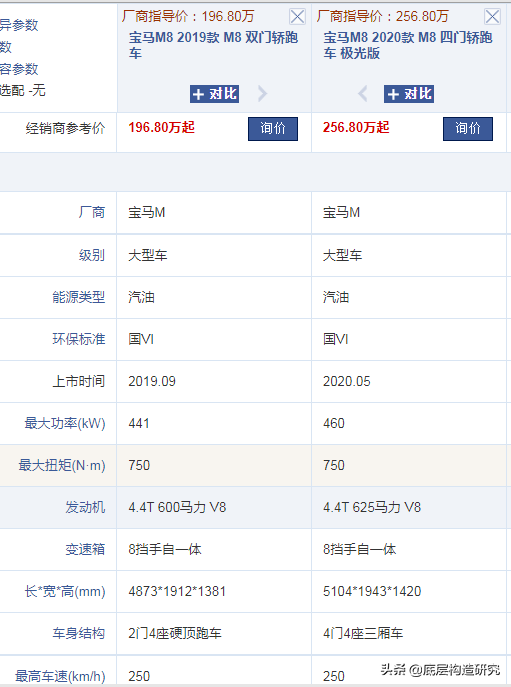Add the 2019 M8 双门轿跑车 to 对比
The height and width of the screenshot is (687, 511).
click(214, 94)
